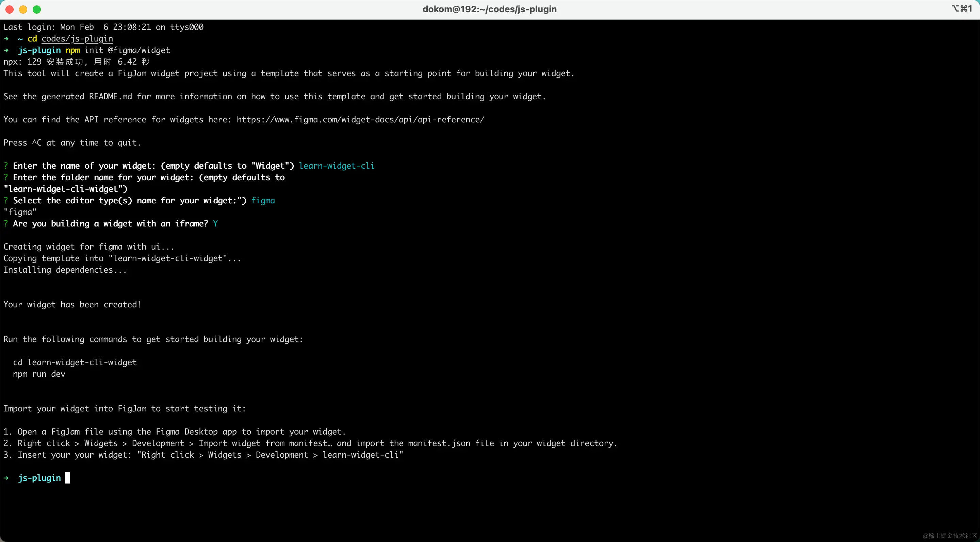Click the 'Run the following commands' line
The width and height of the screenshot is (980, 542).
153,339
